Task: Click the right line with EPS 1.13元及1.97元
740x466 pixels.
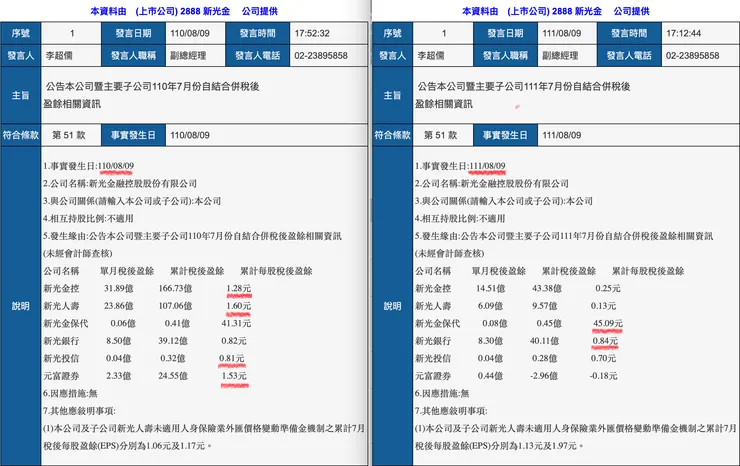Action: (500, 446)
